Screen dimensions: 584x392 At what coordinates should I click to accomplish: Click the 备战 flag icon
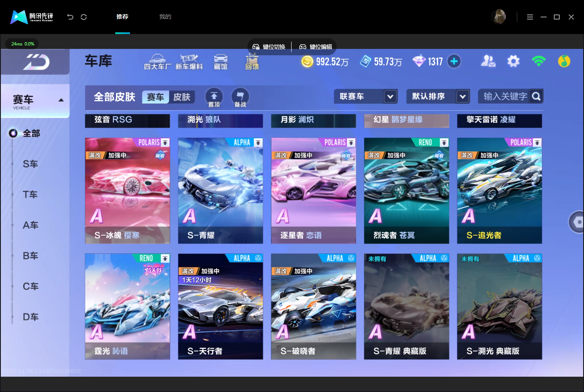click(240, 97)
